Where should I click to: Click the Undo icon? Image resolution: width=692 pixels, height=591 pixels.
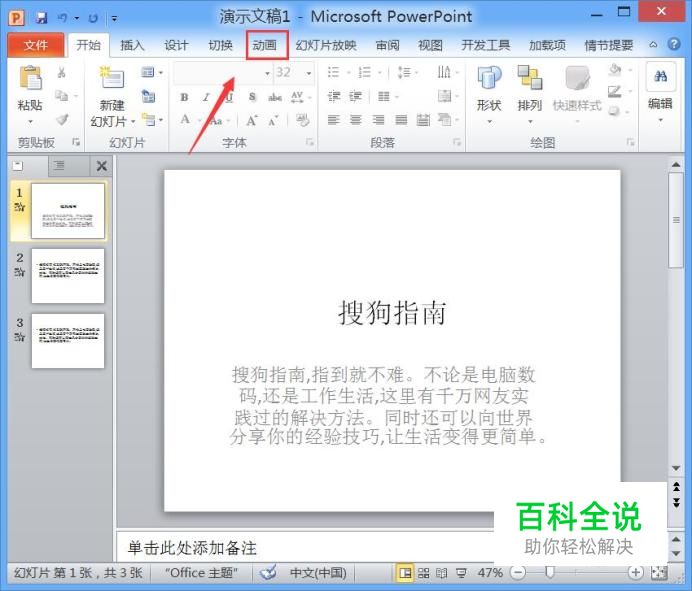pos(62,18)
